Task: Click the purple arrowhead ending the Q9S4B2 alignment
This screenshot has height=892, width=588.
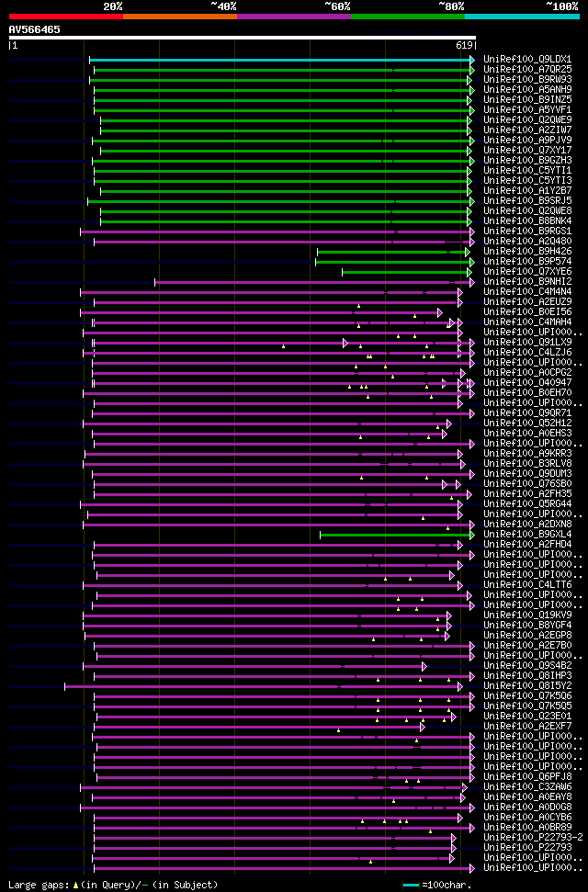Action: pos(424,667)
